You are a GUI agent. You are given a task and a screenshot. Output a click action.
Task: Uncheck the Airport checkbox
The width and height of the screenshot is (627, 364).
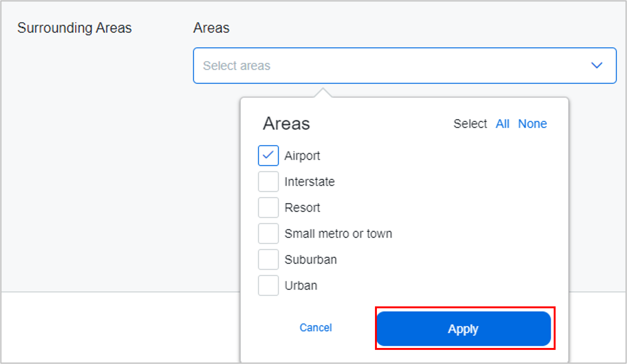pyautogui.click(x=268, y=156)
